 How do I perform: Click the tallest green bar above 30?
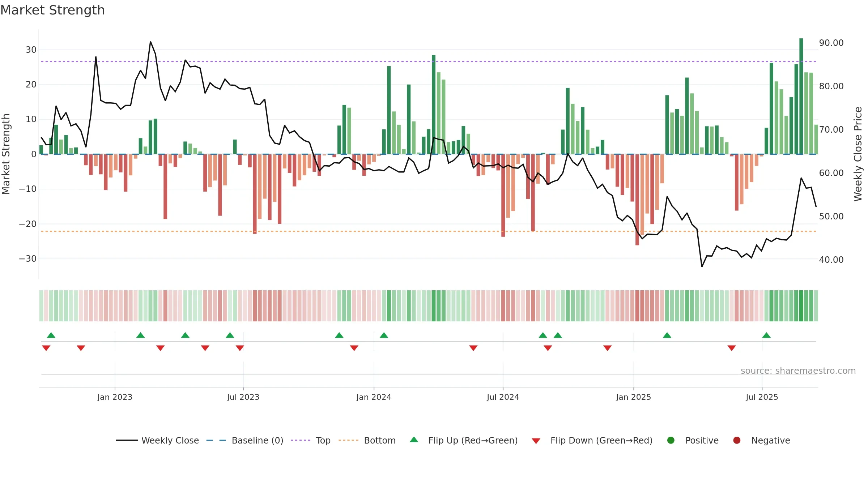(801, 96)
